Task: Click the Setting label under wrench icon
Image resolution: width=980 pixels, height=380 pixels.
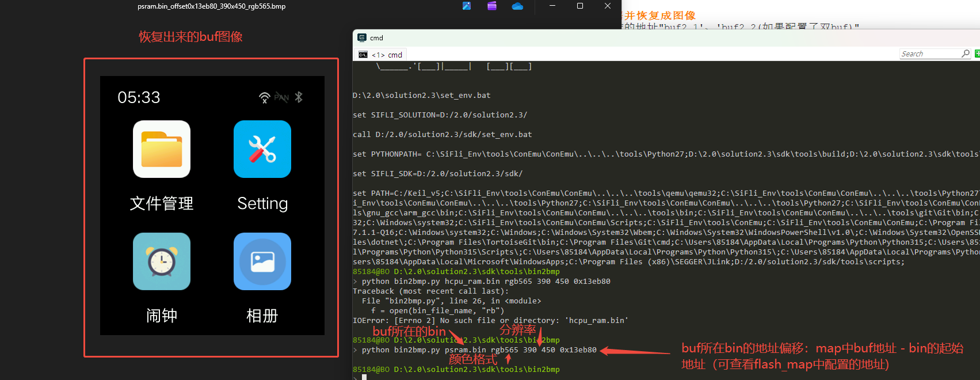Action: 262,203
